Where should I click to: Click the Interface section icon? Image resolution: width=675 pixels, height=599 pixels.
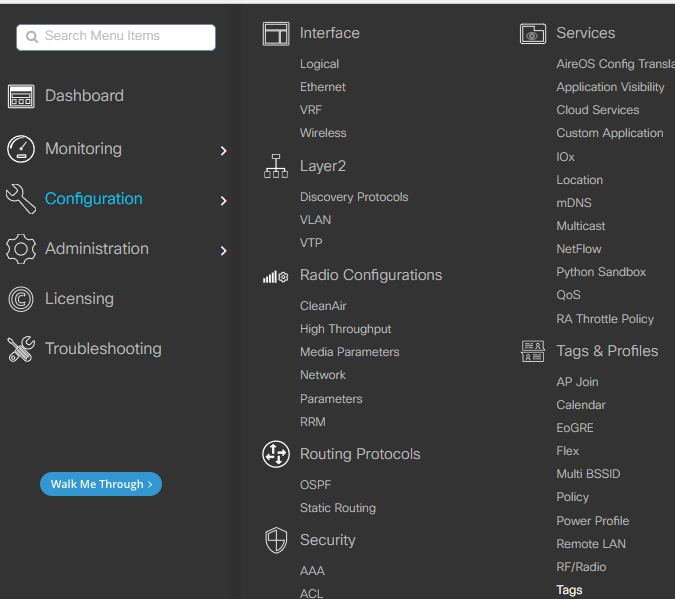pyautogui.click(x=276, y=34)
